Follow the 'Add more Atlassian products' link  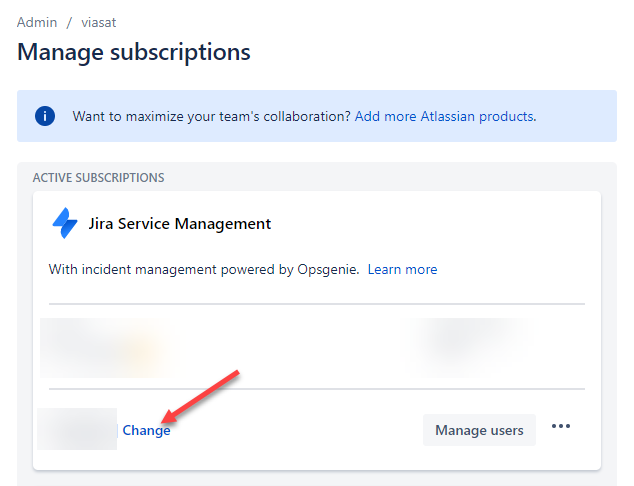pos(445,116)
